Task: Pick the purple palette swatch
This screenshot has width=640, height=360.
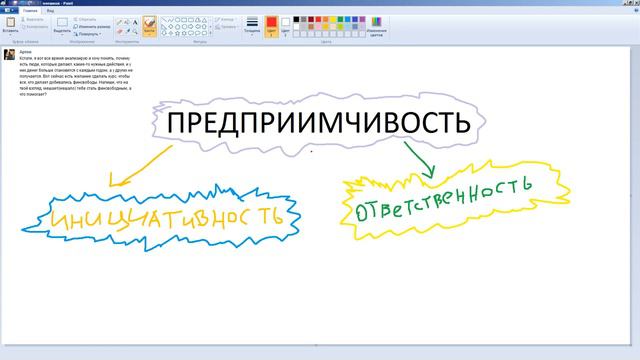Action: pyautogui.click(x=362, y=19)
